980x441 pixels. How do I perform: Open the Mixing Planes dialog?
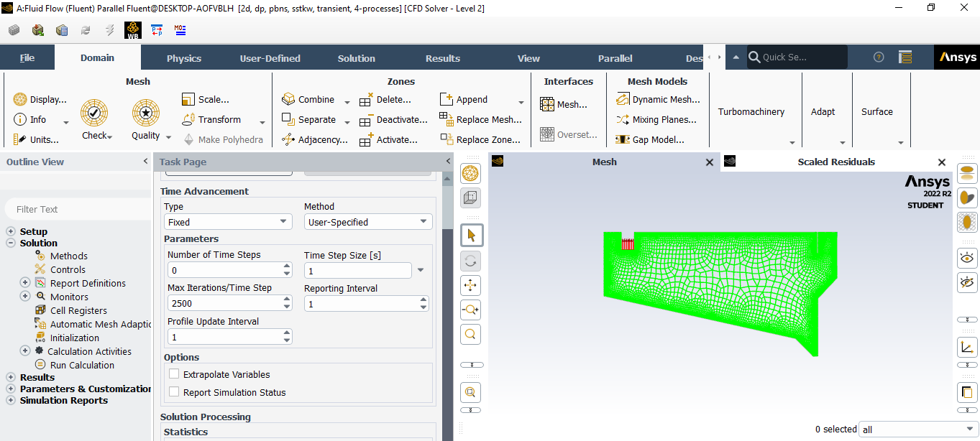[x=656, y=119]
